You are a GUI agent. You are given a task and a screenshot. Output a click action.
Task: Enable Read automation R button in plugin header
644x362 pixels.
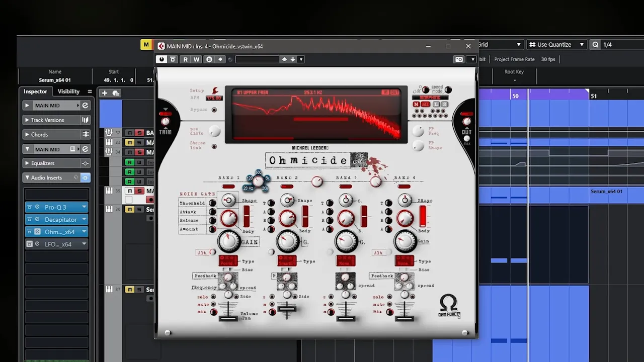click(x=186, y=59)
